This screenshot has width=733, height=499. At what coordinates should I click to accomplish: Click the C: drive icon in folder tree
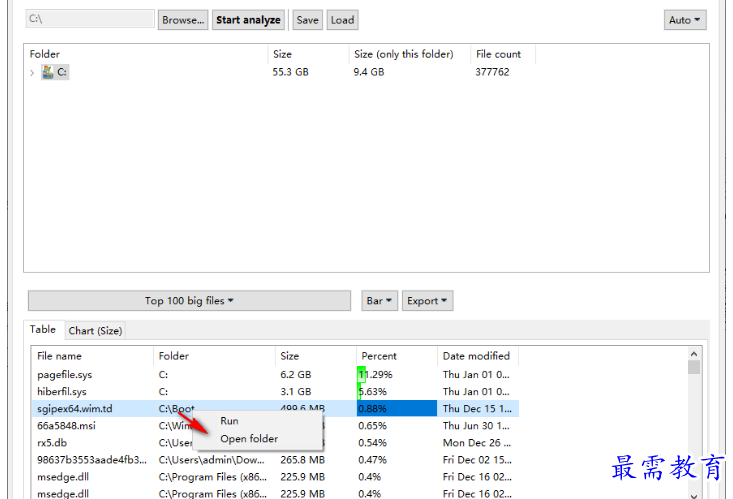(48, 72)
